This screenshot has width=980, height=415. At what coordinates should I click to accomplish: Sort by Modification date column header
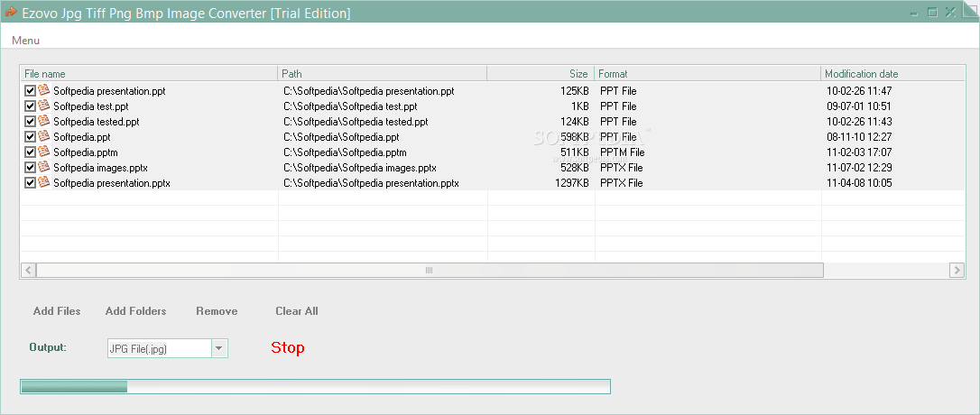892,74
